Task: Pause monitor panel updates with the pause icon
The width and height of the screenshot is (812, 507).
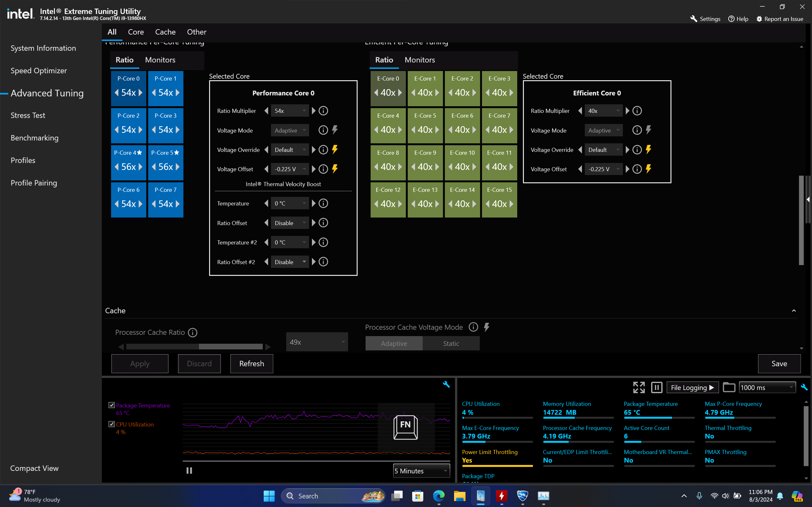Action: coord(656,387)
